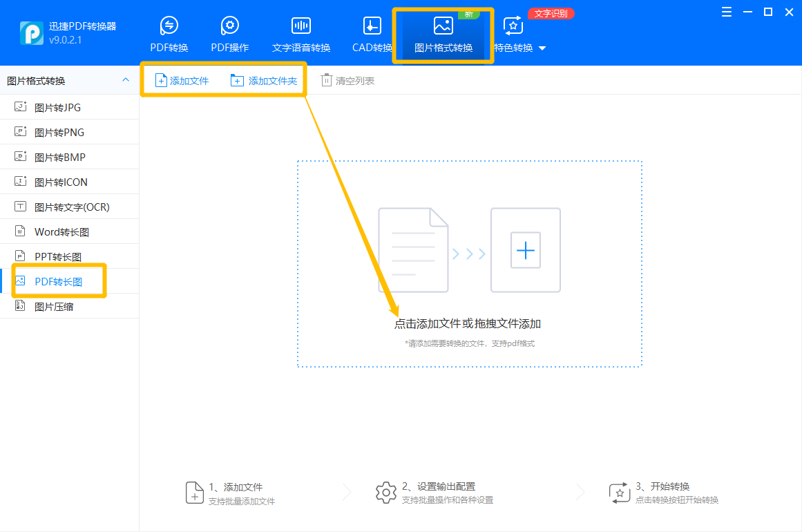Select PPT转长图 in the sidebar
This screenshot has width=802, height=532.
(70, 256)
